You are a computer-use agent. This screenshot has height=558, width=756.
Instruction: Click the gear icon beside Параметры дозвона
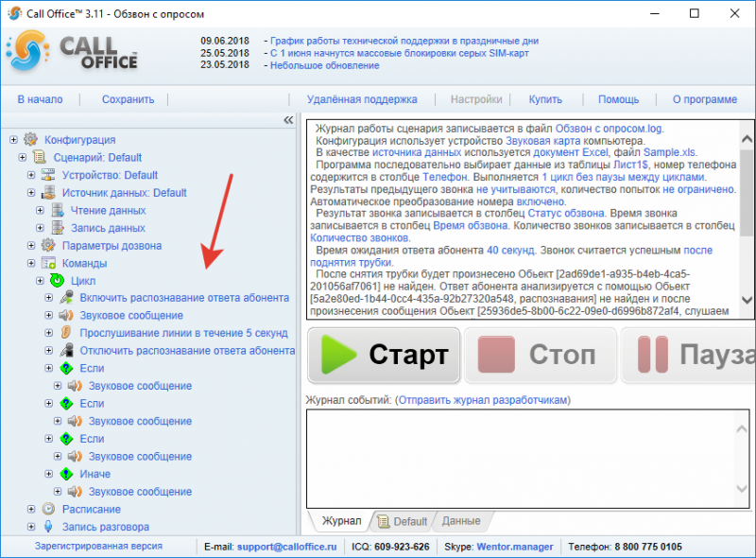pos(48,245)
